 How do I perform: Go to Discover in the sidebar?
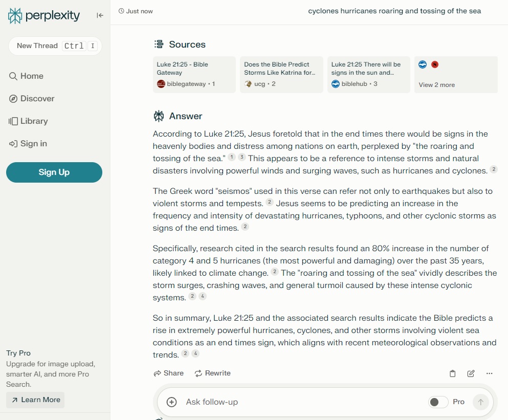point(32,99)
